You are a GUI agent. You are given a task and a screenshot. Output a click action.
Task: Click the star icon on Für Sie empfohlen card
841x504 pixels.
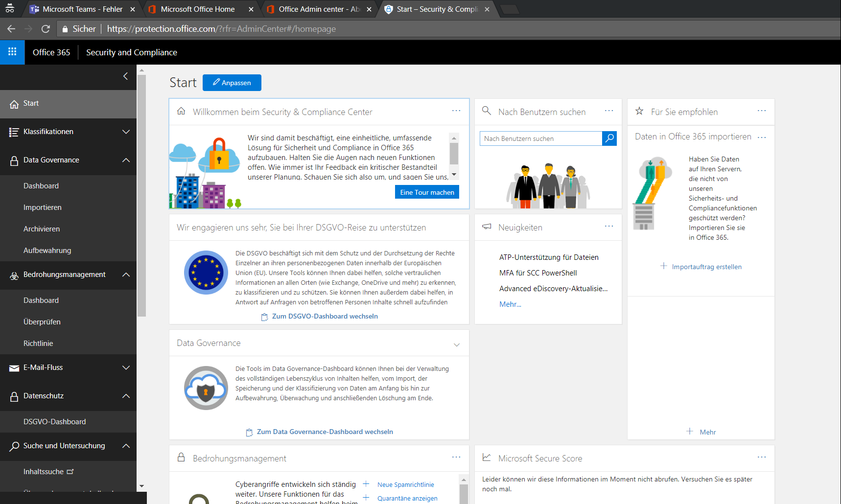(639, 111)
